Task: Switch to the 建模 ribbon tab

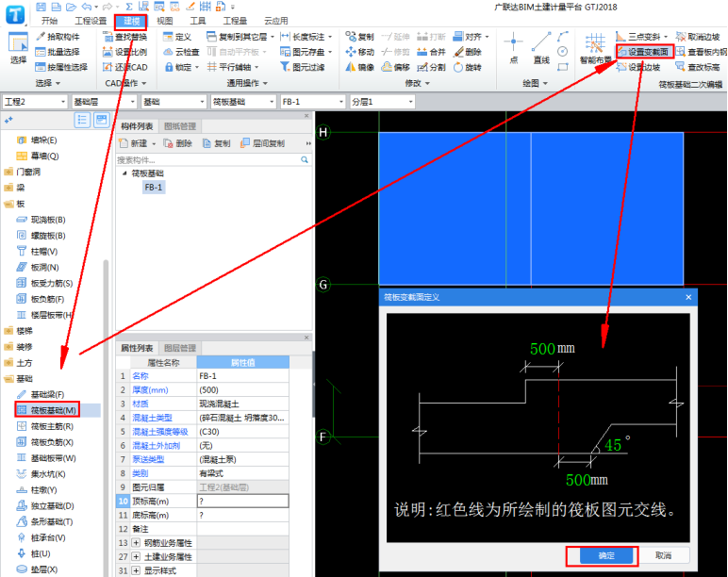Action: (x=131, y=21)
